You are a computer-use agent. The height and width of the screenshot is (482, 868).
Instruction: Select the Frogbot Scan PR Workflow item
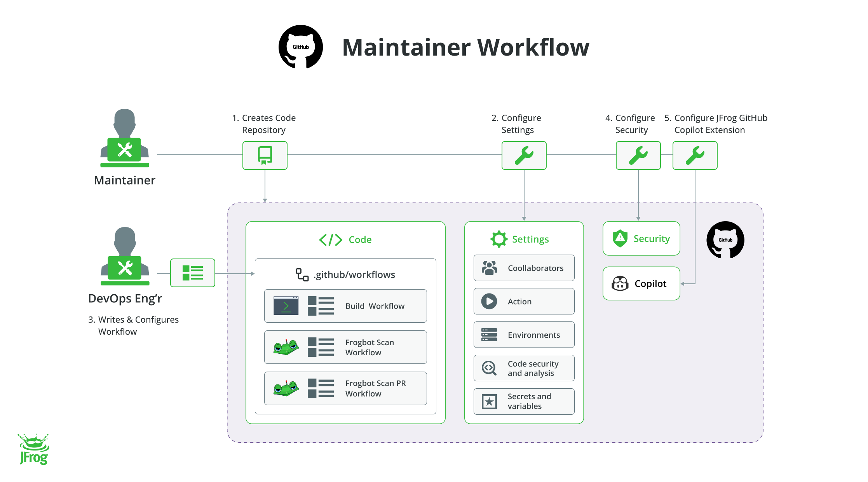point(345,388)
